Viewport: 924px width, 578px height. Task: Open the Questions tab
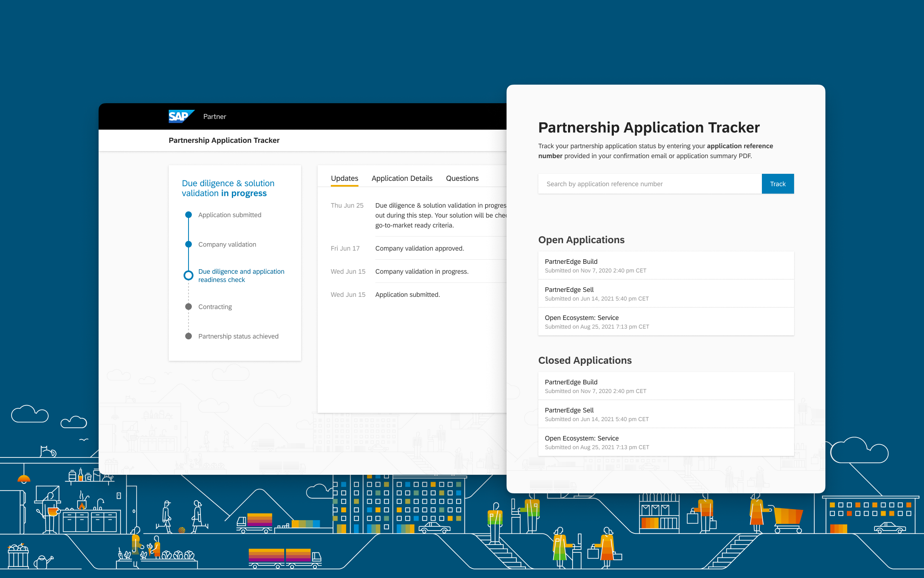(462, 178)
